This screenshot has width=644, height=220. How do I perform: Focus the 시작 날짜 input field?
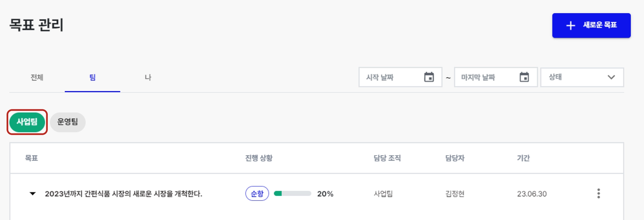(400, 77)
